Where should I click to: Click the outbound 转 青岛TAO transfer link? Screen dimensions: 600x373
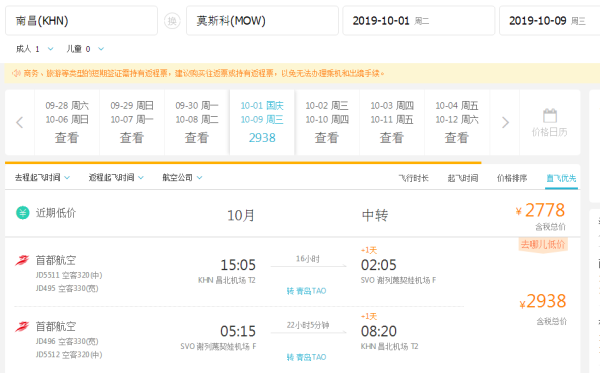(307, 291)
